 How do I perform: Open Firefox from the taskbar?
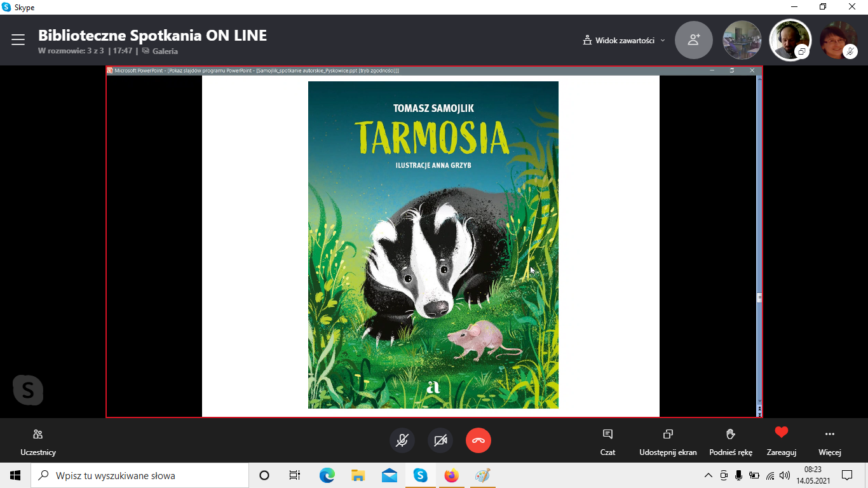click(451, 475)
